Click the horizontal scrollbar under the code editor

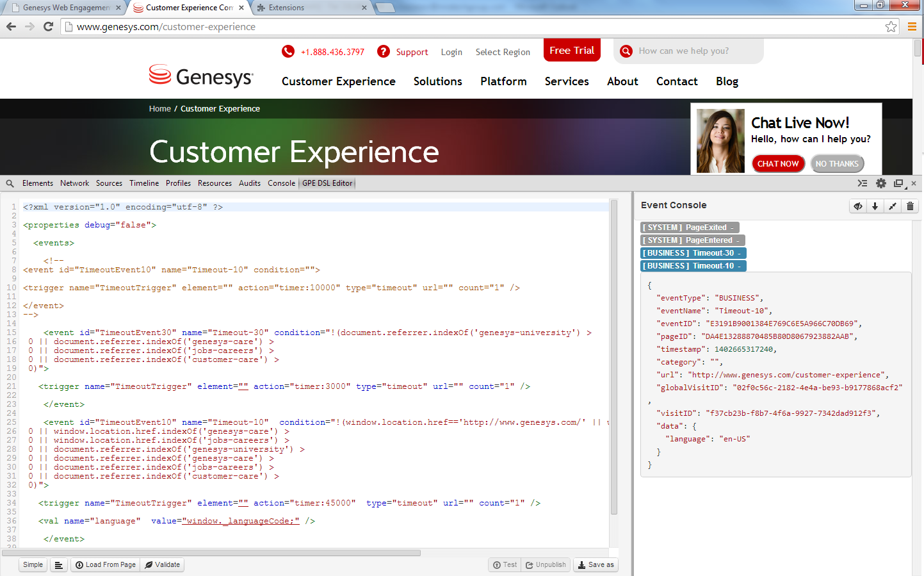coord(211,553)
